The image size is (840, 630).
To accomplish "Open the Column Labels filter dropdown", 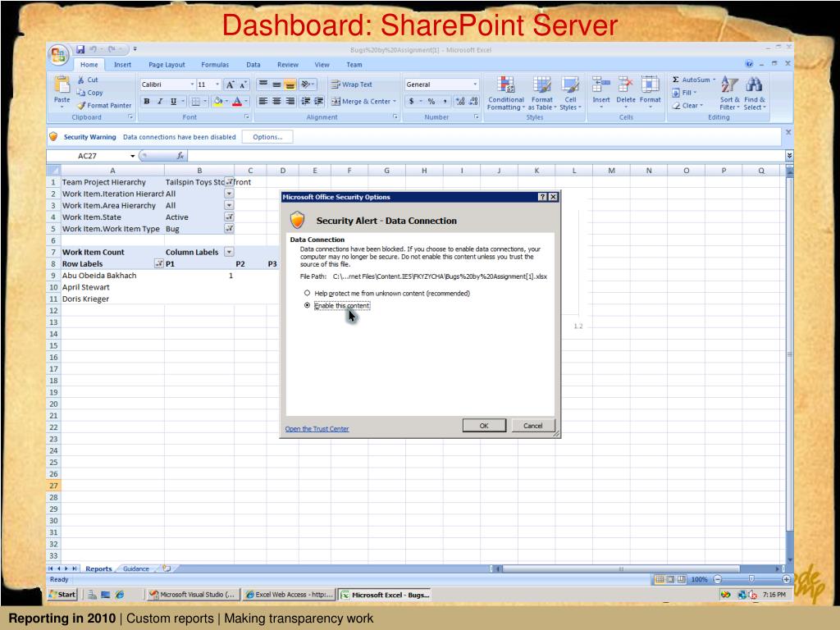I will click(229, 252).
